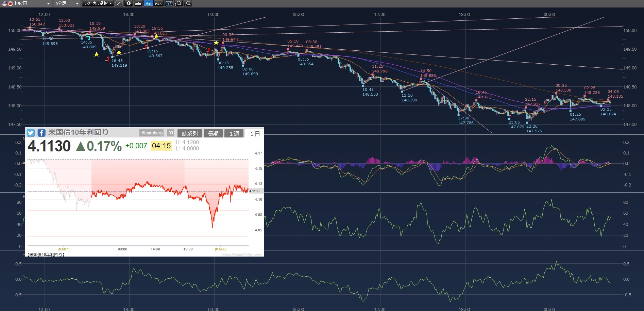Open the nikkei225jp.com link

[242, 255]
